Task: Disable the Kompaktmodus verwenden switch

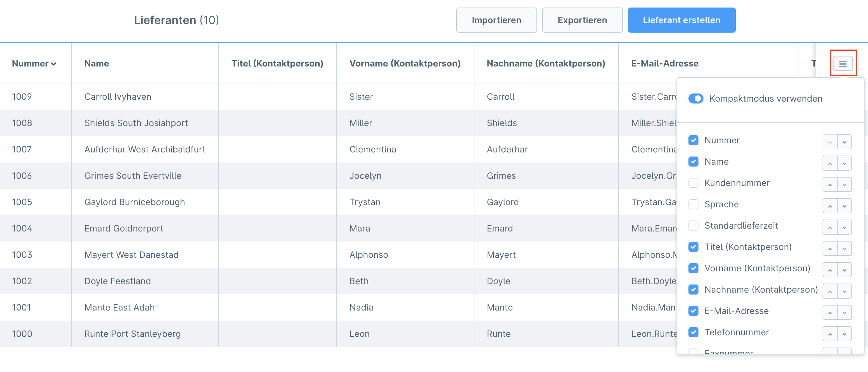Action: tap(695, 98)
